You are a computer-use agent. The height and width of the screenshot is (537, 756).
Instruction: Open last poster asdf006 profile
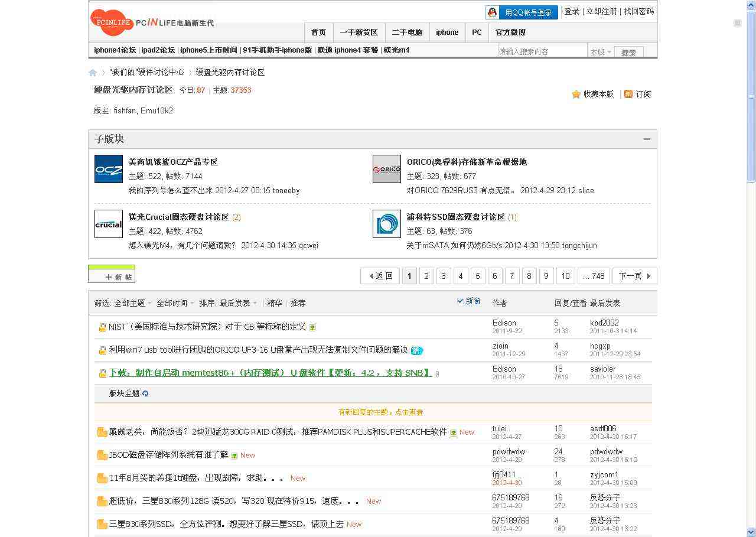pos(603,429)
